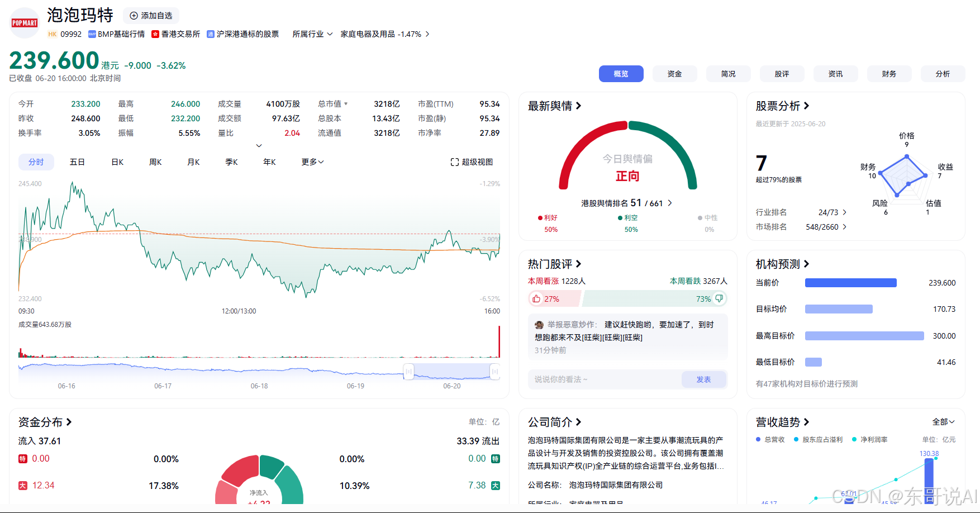The width and height of the screenshot is (980, 513).
Task: Switch to the 财务 tab
Action: (x=889, y=74)
